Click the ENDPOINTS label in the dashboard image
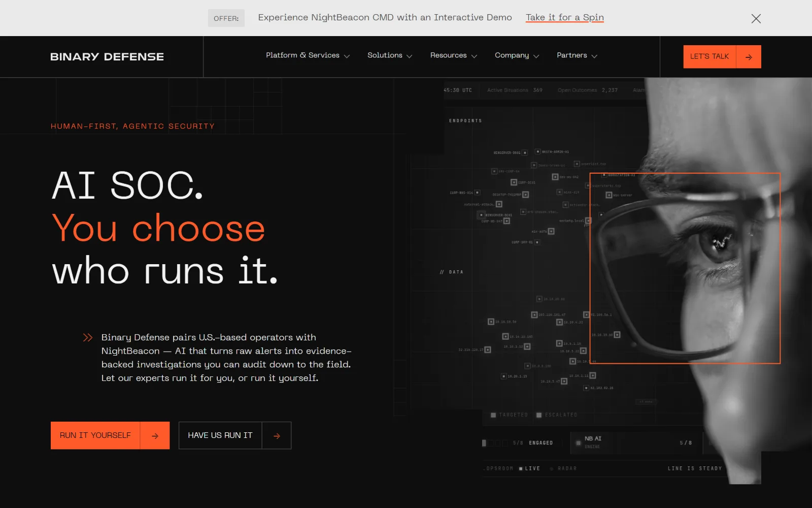This screenshot has width=812, height=508. pyautogui.click(x=465, y=121)
